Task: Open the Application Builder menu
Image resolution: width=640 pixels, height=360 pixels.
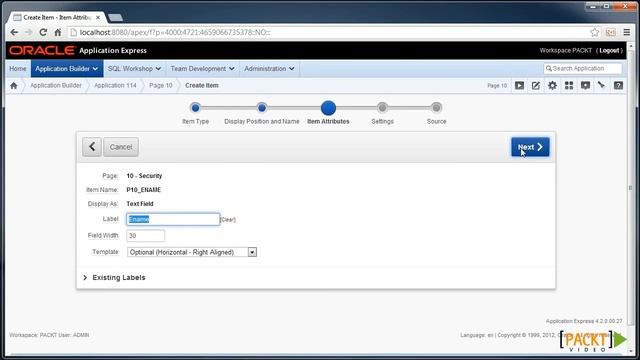Action: [x=67, y=69]
